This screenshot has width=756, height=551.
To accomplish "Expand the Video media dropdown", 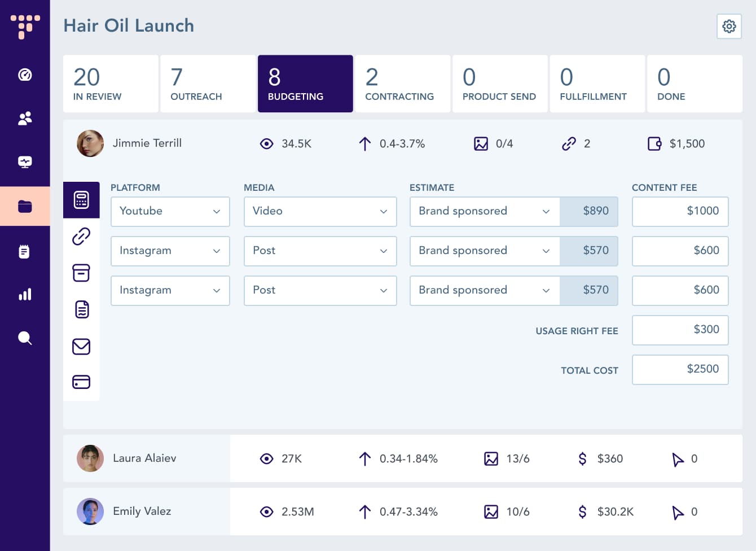I will point(320,211).
